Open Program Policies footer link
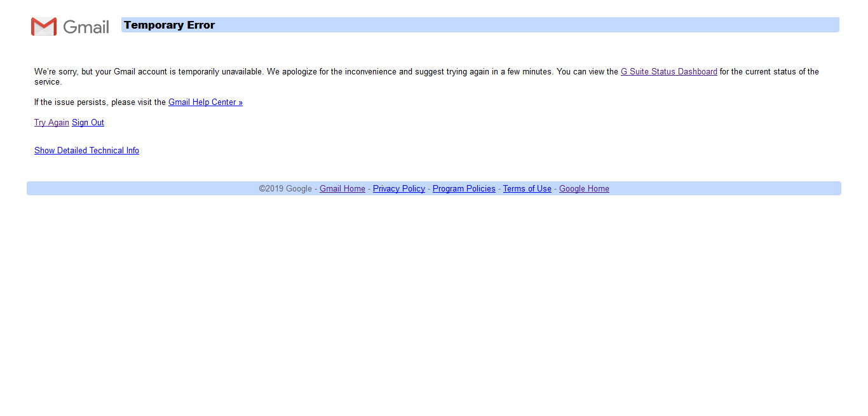The width and height of the screenshot is (868, 416). [464, 189]
